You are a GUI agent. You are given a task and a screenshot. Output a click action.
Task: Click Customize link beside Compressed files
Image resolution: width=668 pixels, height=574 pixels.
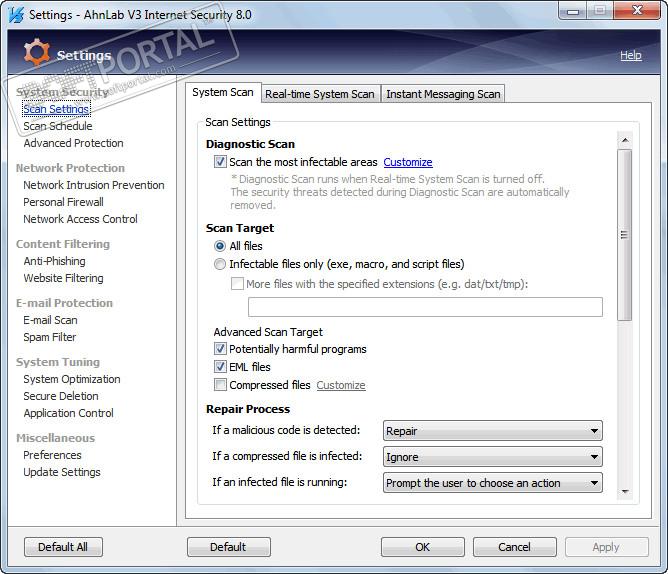(341, 385)
